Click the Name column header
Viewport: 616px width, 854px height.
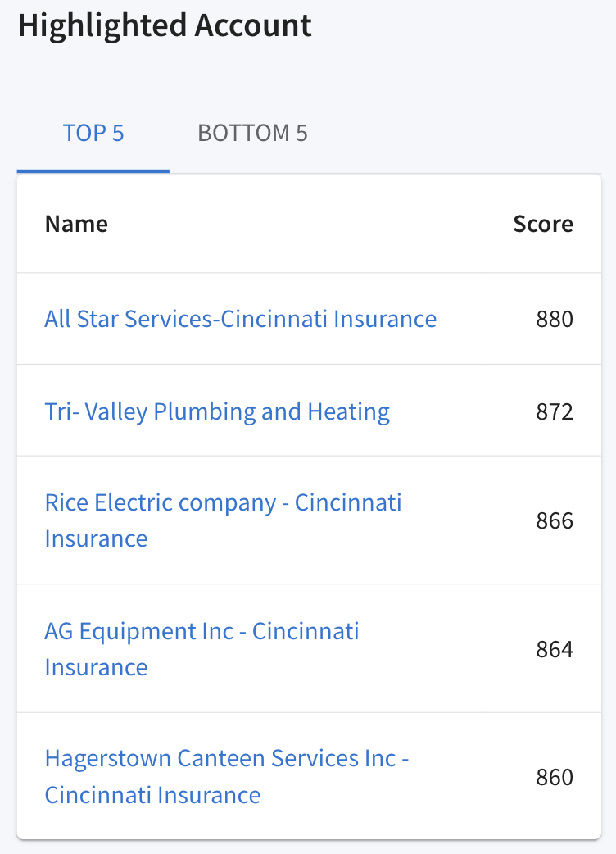pos(76,224)
